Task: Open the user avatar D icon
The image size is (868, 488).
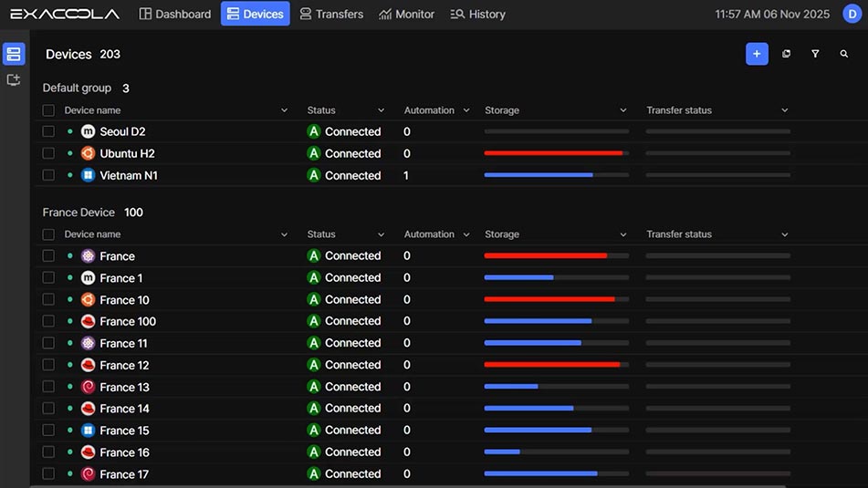Action: (851, 14)
